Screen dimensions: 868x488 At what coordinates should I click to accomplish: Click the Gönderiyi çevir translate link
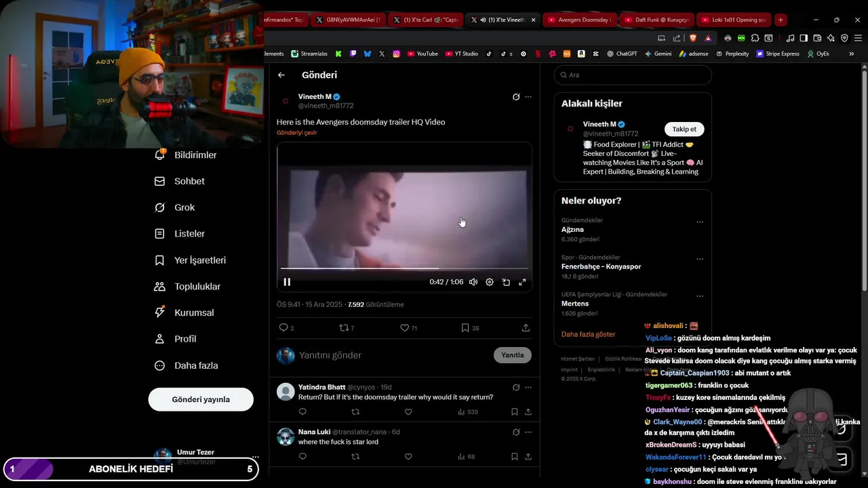coord(296,133)
